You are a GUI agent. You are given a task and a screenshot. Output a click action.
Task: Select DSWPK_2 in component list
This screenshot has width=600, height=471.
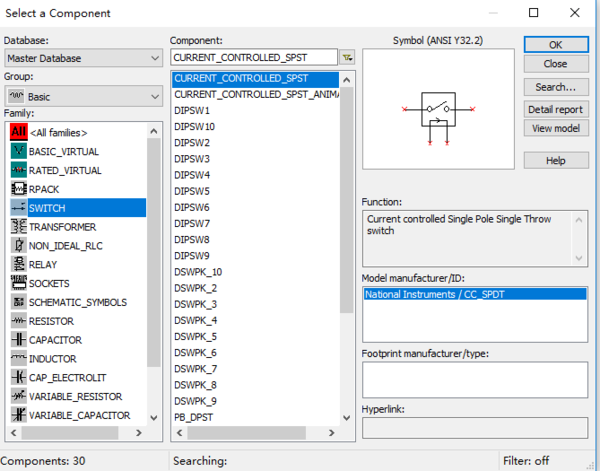[x=256, y=288]
